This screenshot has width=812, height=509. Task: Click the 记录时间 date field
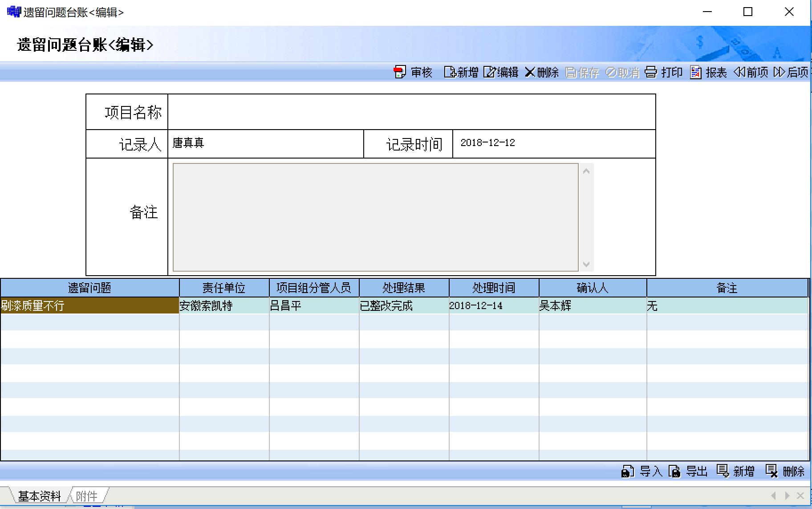coord(553,143)
